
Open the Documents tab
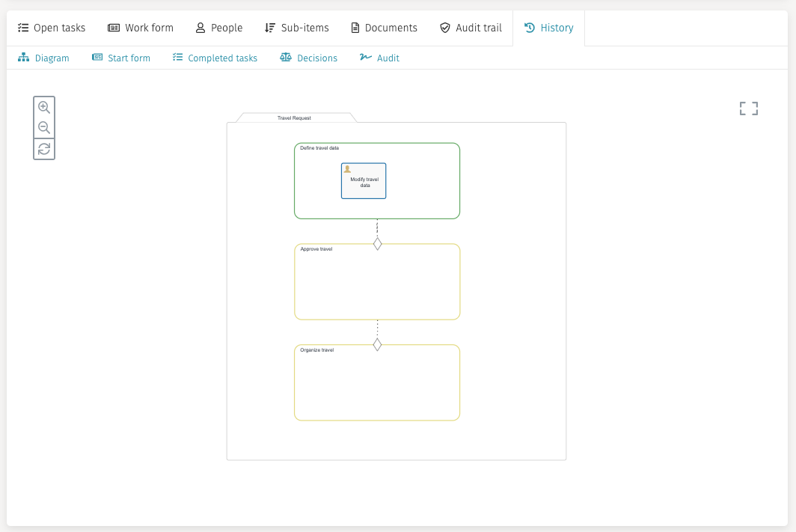point(384,28)
